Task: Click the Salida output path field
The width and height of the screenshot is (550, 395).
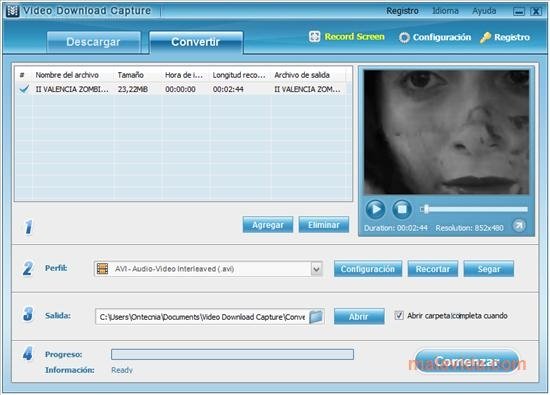Action: pyautogui.click(x=202, y=317)
